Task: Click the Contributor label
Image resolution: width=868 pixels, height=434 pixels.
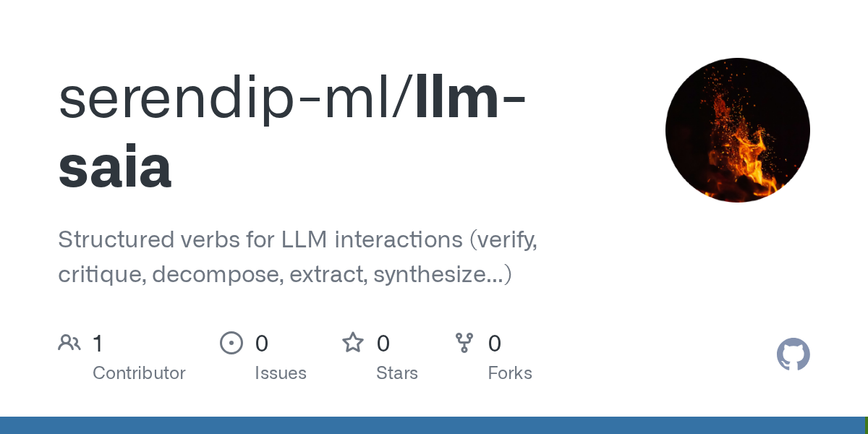Action: [139, 373]
